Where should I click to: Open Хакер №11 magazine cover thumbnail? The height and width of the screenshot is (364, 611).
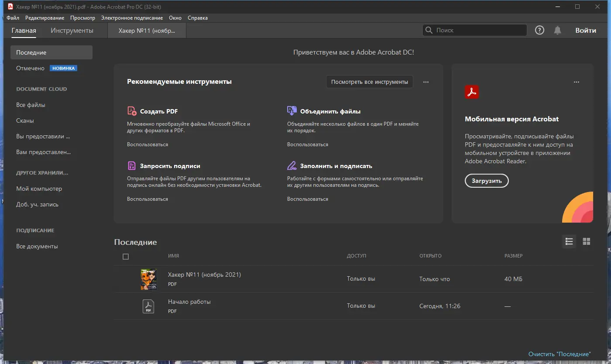[x=148, y=279]
